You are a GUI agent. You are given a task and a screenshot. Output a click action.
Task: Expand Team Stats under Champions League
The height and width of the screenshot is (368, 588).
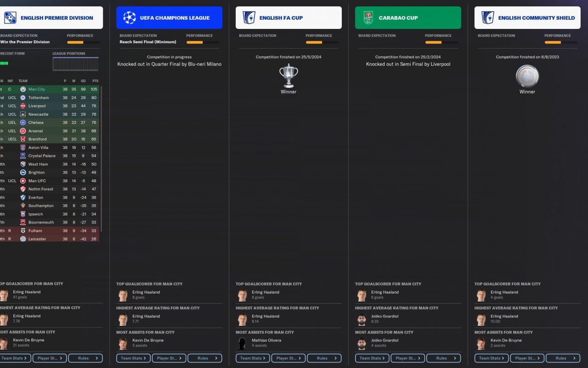click(x=133, y=358)
